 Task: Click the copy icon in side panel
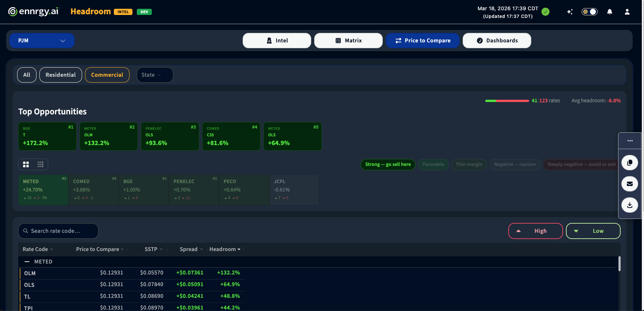pos(629,163)
